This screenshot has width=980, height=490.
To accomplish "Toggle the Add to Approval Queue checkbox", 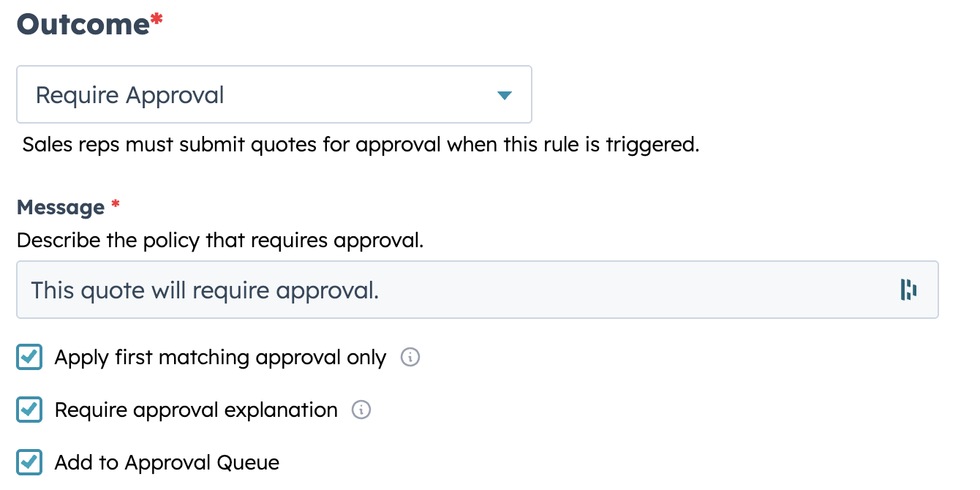I will coord(29,463).
